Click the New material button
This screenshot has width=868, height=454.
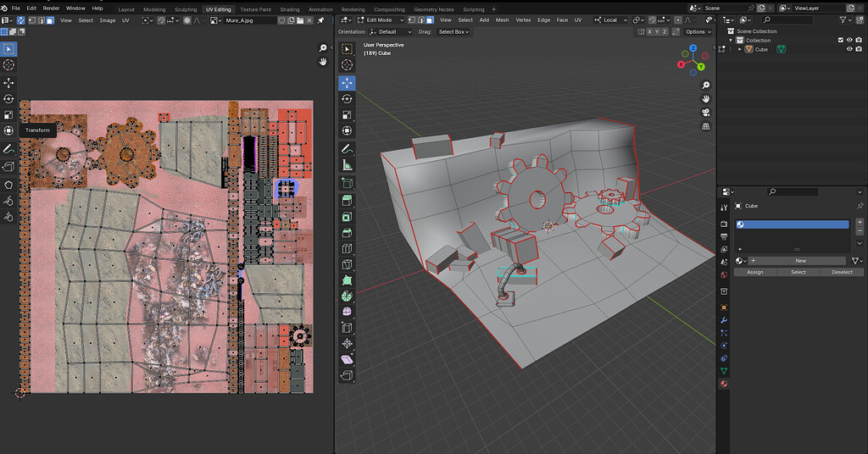click(799, 261)
